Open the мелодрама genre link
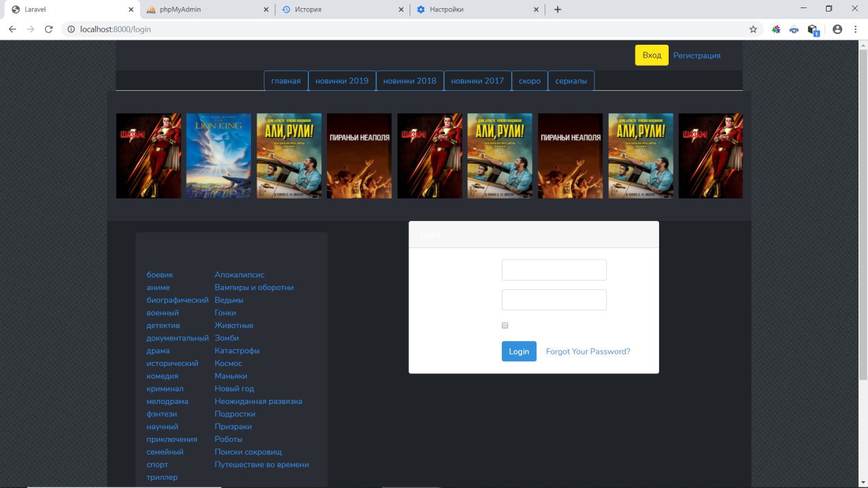This screenshot has height=488, width=868. tap(167, 401)
